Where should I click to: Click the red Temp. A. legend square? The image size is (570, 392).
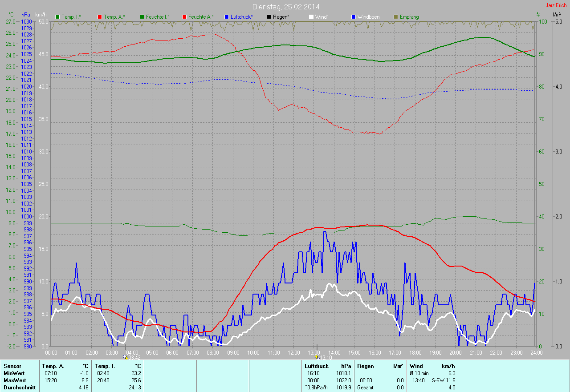coord(100,17)
